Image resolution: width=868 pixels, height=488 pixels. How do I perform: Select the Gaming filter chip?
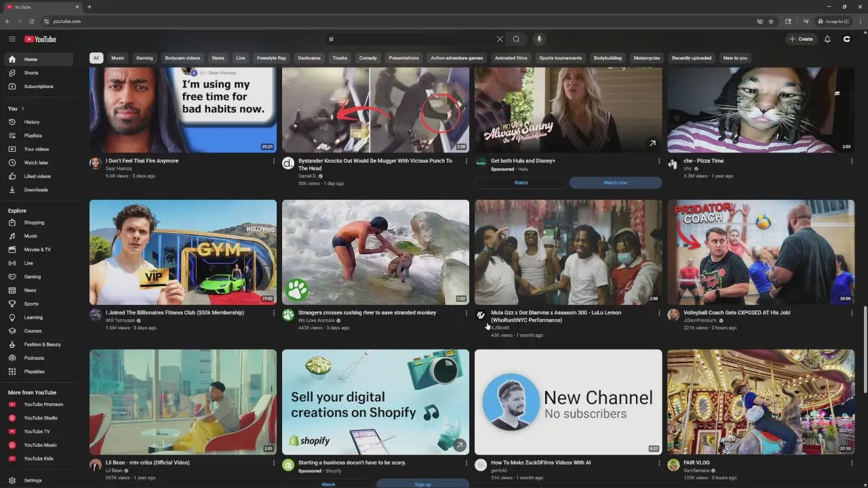(x=144, y=58)
